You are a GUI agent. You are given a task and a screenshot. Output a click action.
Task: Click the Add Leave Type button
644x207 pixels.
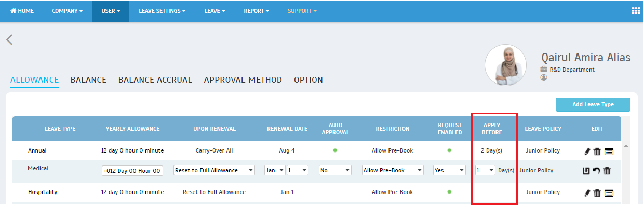[x=593, y=104]
